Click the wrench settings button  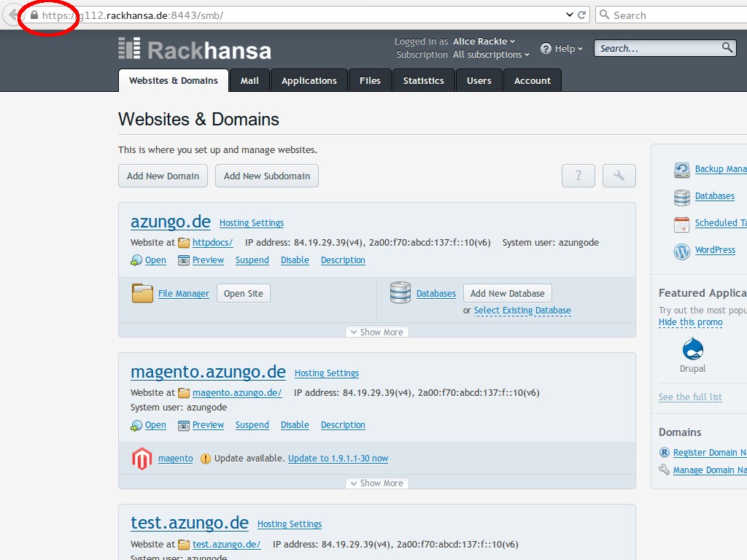point(619,176)
